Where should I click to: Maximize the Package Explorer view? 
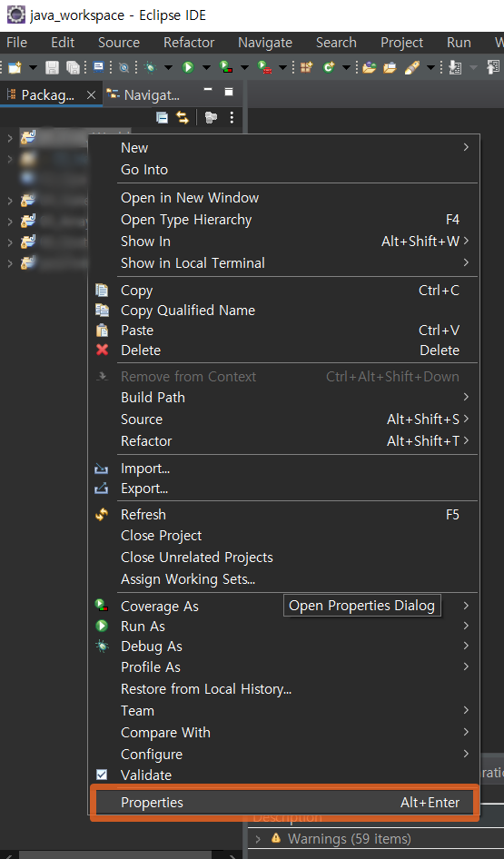click(229, 92)
